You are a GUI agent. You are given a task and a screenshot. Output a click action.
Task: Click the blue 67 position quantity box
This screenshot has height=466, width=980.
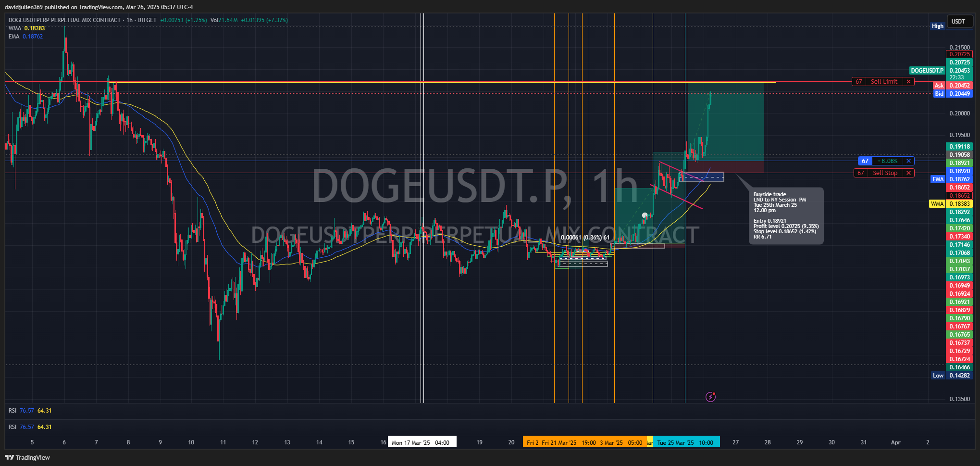tap(865, 161)
